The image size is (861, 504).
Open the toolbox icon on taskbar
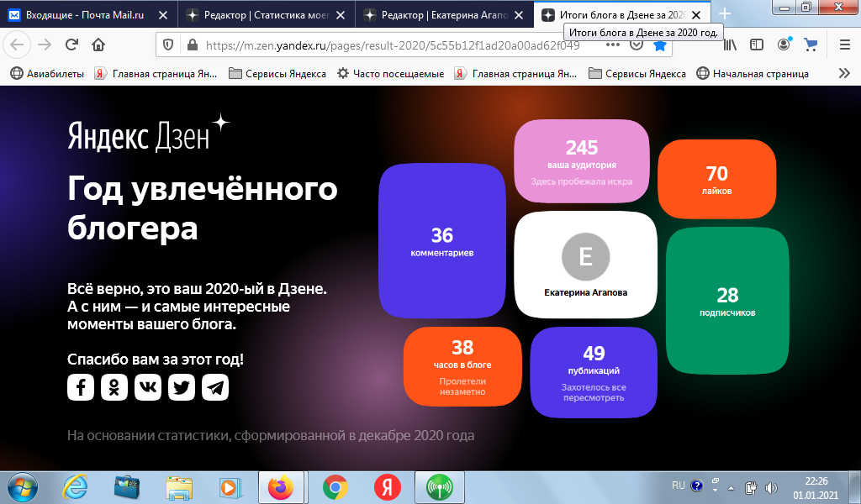[127, 487]
